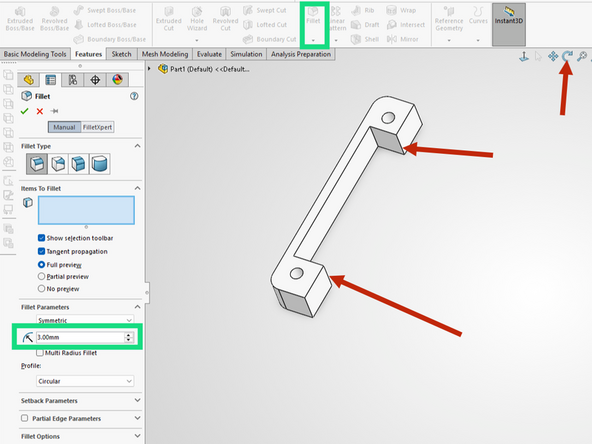Open the Hole Wizard tool
The width and height of the screenshot is (592, 444).
[x=197, y=19]
